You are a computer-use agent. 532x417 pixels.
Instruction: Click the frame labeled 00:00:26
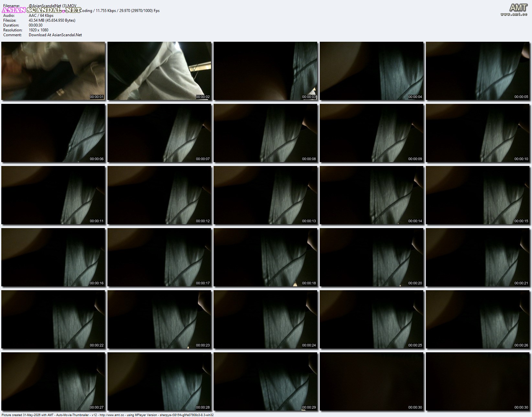(478, 319)
